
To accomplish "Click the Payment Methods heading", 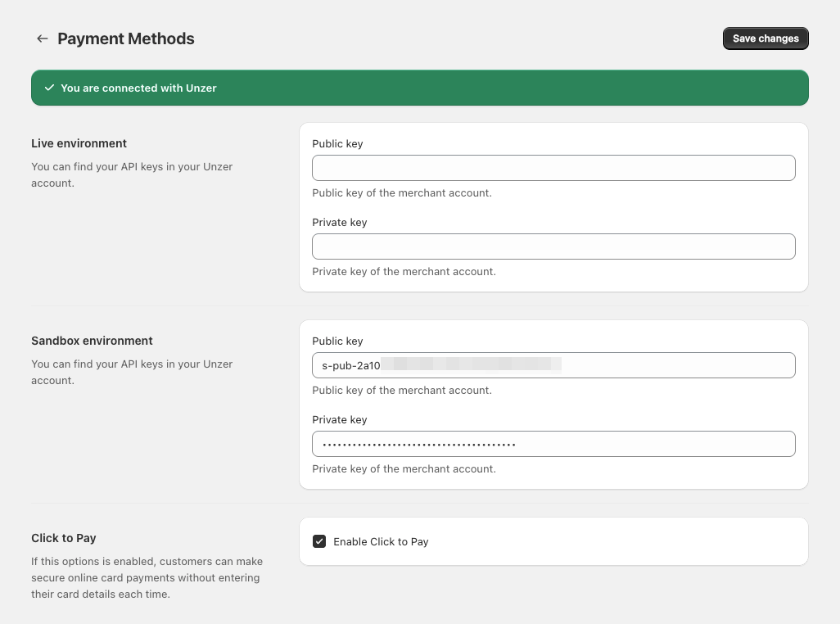I will coord(125,38).
